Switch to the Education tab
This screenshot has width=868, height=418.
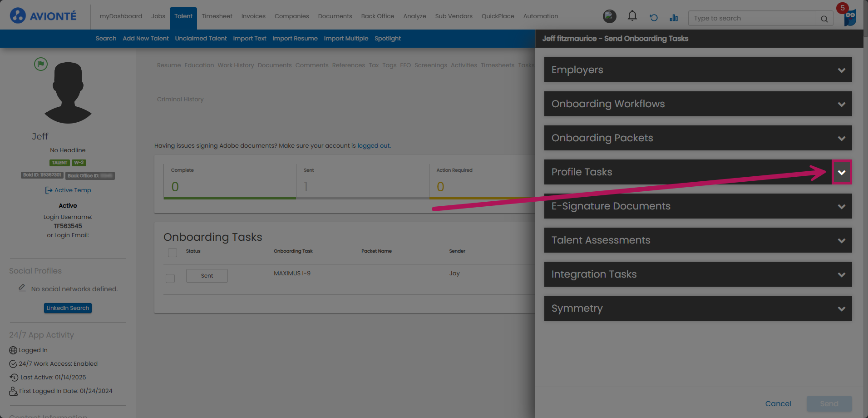[199, 65]
